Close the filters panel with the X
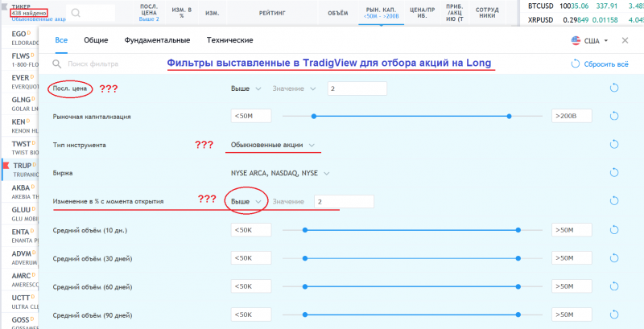Screen dimensions: 644x329 pos(625,40)
